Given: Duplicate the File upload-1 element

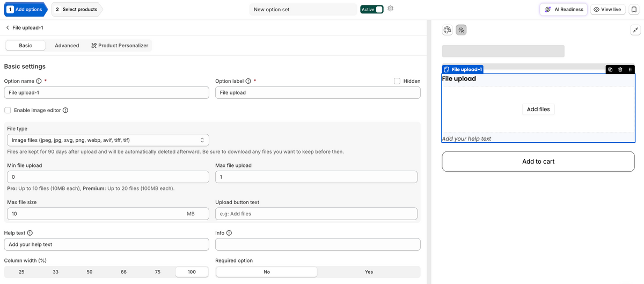Looking at the screenshot, I should tap(610, 69).
